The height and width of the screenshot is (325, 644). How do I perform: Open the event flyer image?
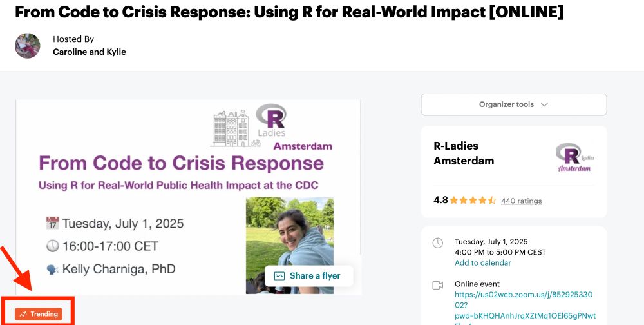coord(189,197)
